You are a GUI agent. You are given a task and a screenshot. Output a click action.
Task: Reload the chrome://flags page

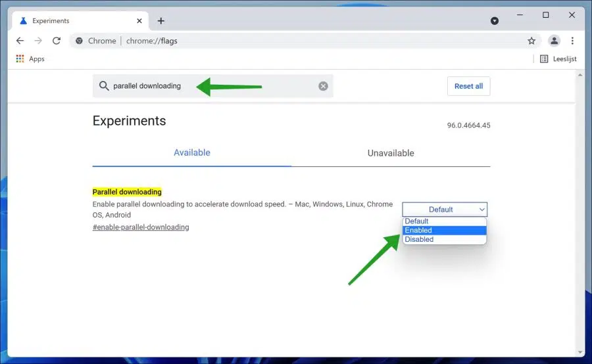(x=57, y=41)
